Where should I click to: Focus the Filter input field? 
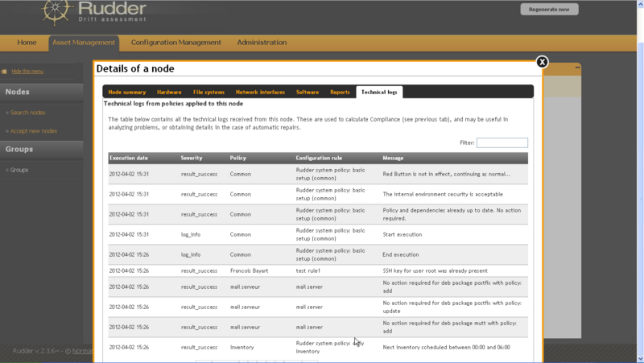[x=502, y=142]
